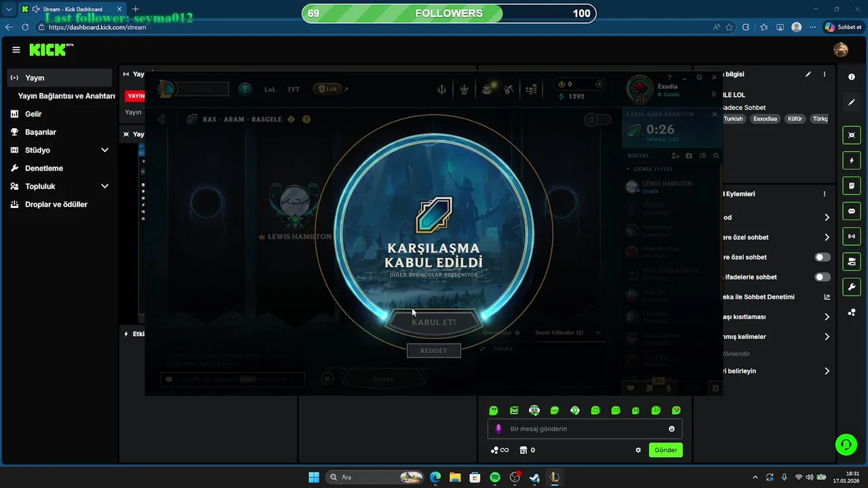Open stream info three-dot menu
868x488 pixels.
[x=825, y=75]
